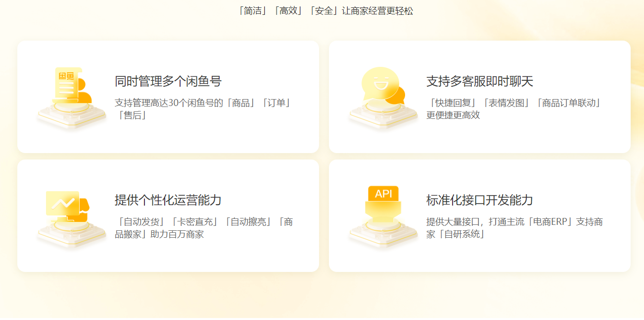
Task: Click the 电商ERP interface description text
Action: tap(514, 228)
